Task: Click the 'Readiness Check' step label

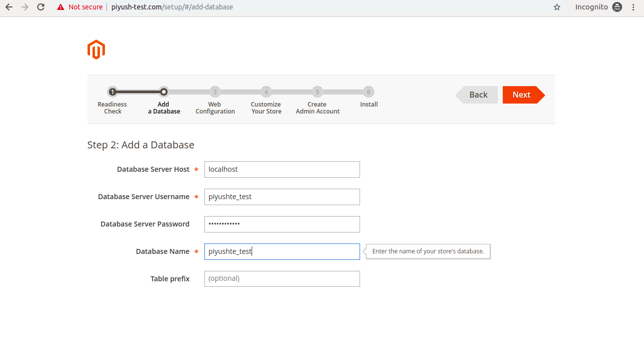Action: click(112, 108)
